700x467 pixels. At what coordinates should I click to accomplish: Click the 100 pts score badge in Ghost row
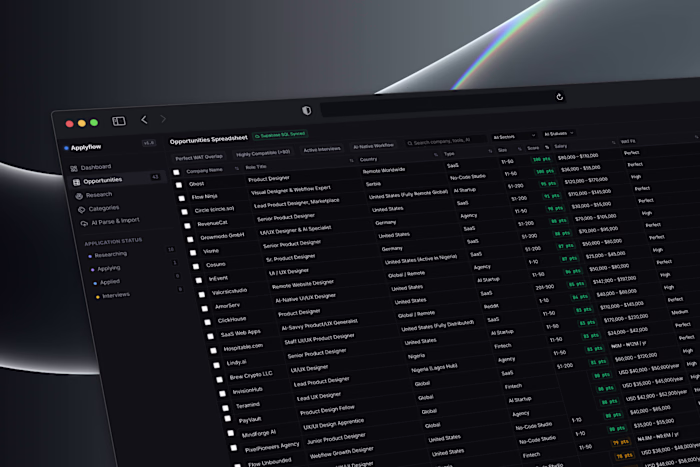(x=542, y=159)
